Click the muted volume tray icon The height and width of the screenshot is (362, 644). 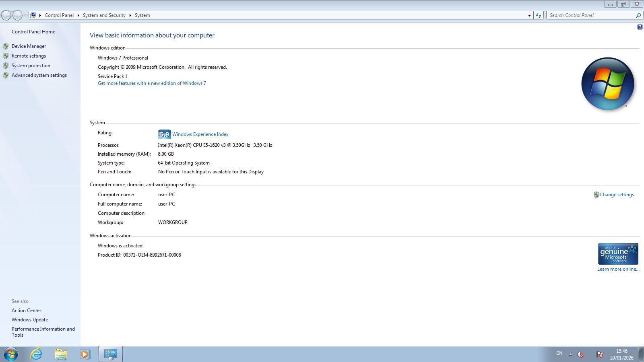[580, 354]
